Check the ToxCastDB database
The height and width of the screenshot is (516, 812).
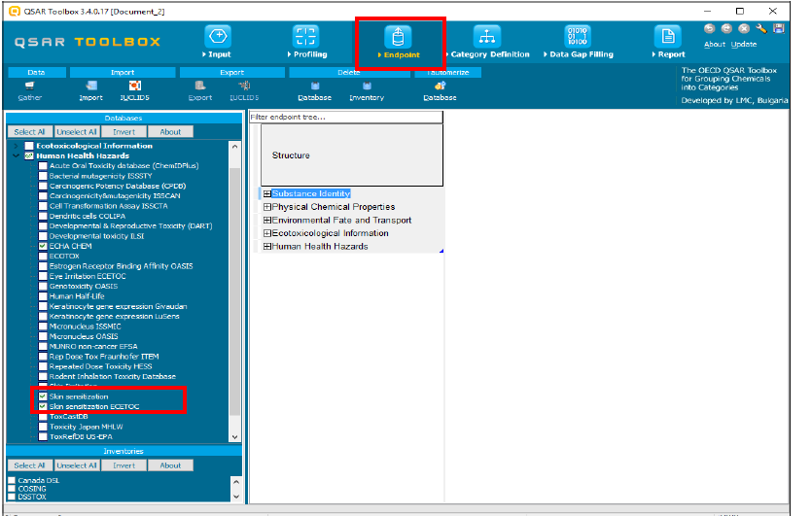pos(43,417)
